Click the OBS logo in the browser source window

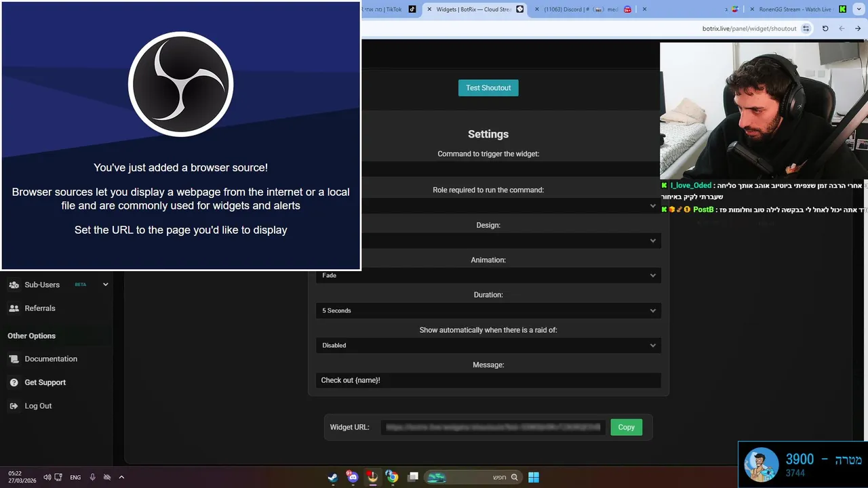(181, 84)
